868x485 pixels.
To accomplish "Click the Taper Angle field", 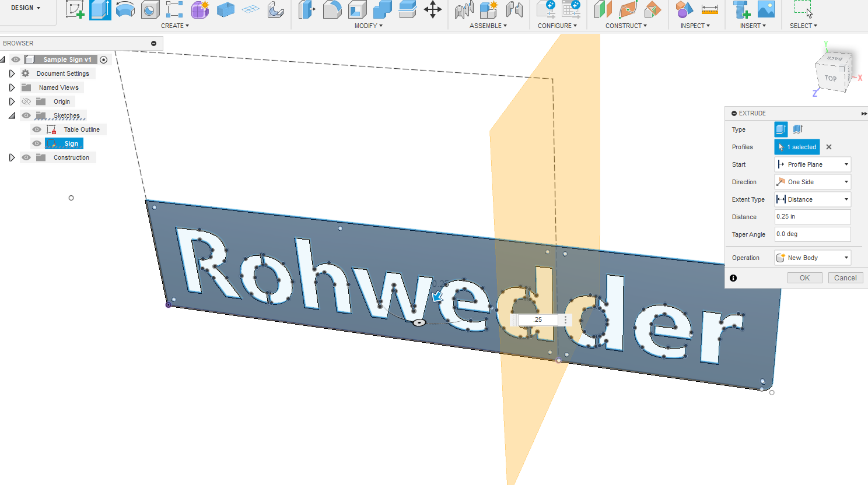I will (x=813, y=234).
